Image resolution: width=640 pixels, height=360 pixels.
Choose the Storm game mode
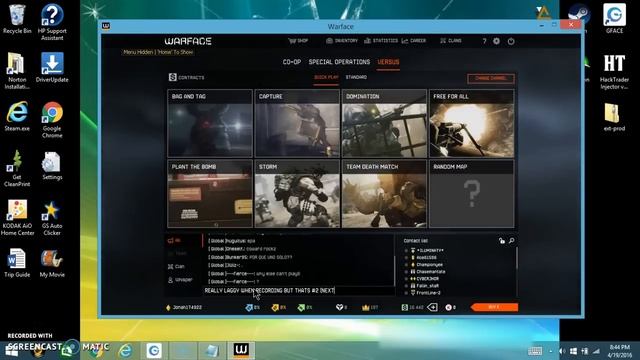tap(297, 194)
